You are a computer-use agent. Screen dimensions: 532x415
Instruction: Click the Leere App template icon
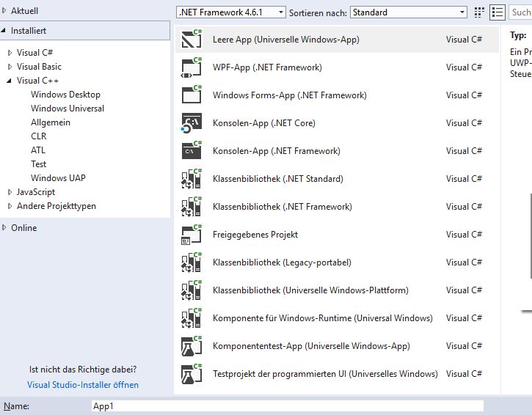(x=192, y=40)
